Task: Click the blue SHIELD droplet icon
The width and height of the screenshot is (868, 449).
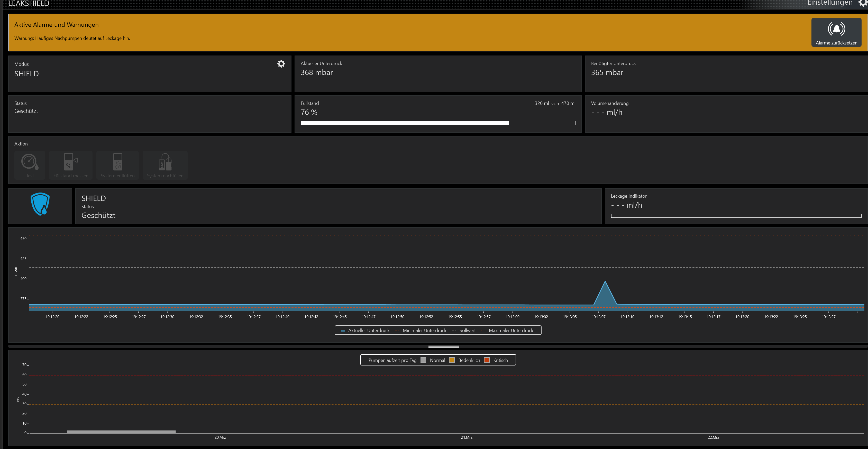Action: [x=40, y=204]
